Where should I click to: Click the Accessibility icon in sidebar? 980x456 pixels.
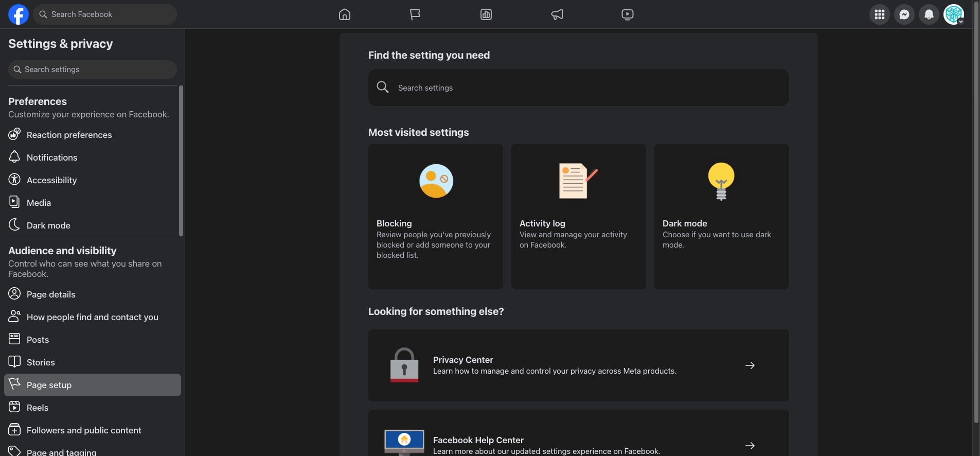[14, 180]
